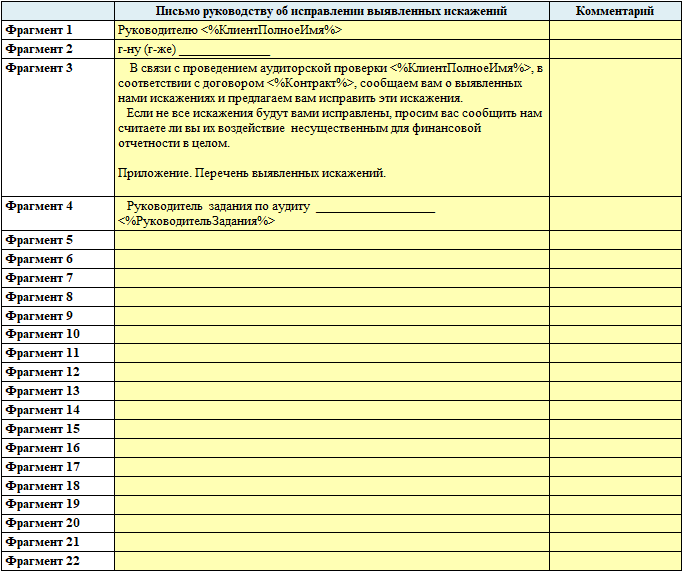Click the 'Фрагмент 21' row label
Screen dimensions: 683x572
point(58,542)
